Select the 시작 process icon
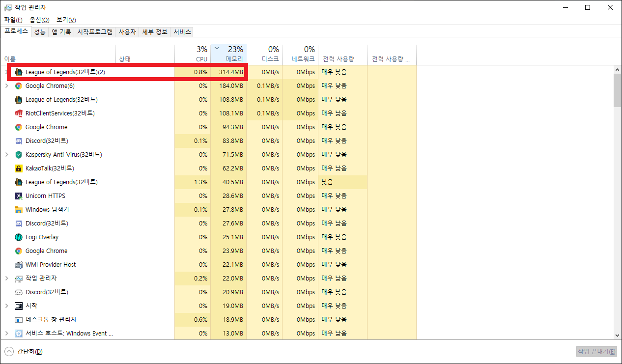Image resolution: width=622 pixels, height=364 pixels. pos(19,306)
